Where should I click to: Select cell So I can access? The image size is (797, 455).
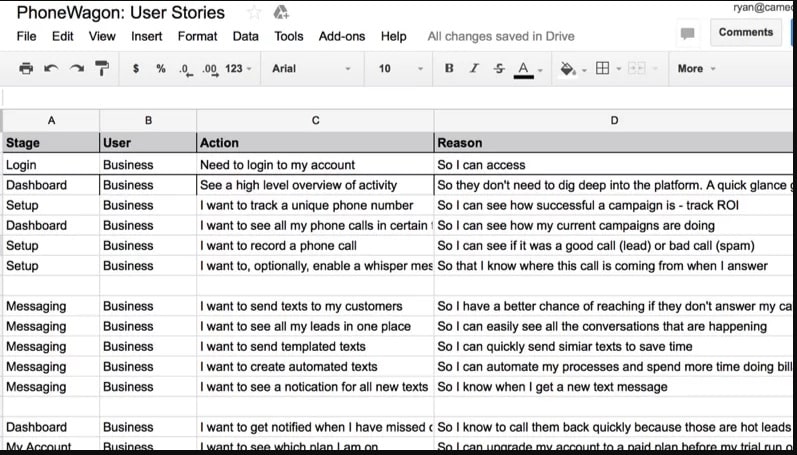pos(614,165)
